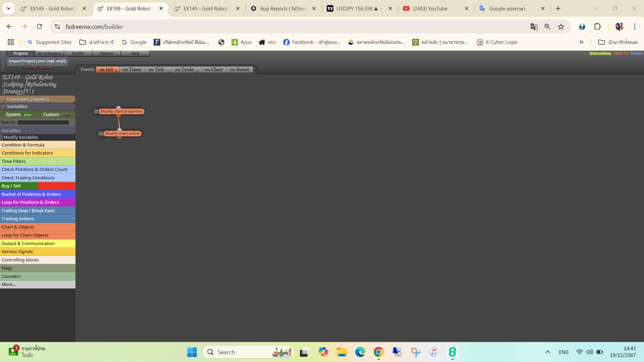Open the K-Cyber Login bookmark
Viewport: 644px width, 362px height.
pyautogui.click(x=497, y=42)
